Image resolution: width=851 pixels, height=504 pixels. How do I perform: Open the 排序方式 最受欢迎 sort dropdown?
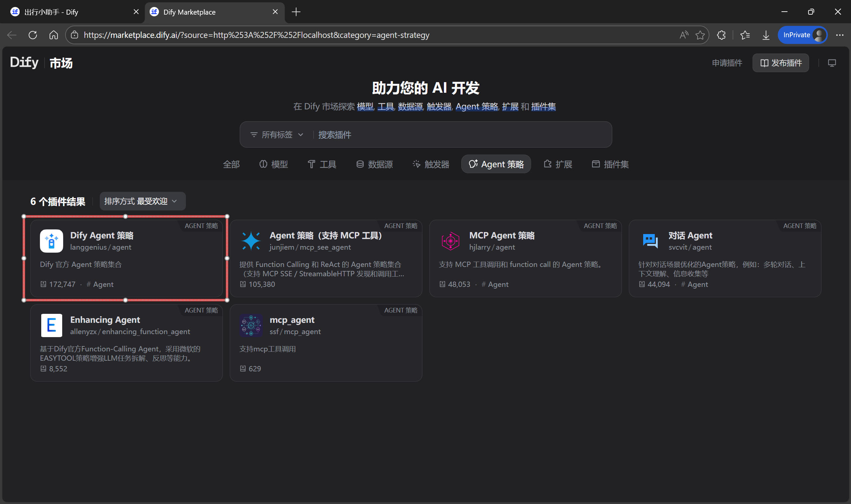click(142, 201)
